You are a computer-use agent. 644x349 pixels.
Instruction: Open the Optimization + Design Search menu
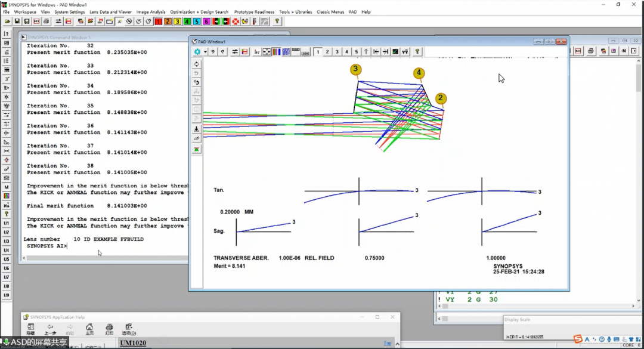point(199,12)
